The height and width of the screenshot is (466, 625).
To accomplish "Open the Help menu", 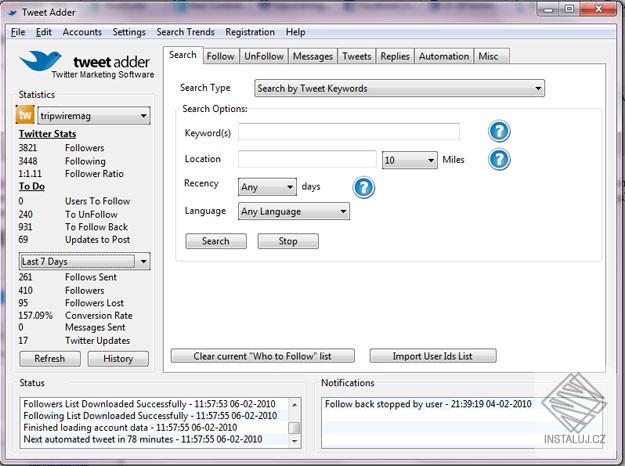I will (295, 32).
